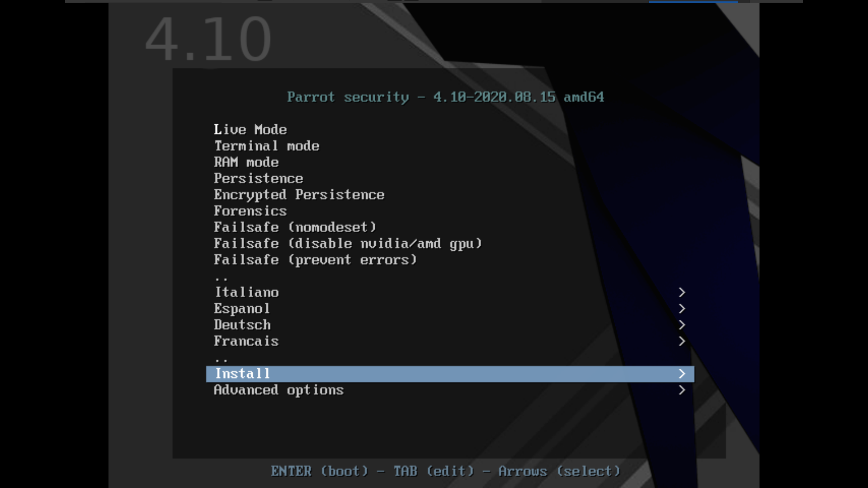Select Terminal mode boot entry
Image resolution: width=868 pixels, height=488 pixels.
tap(267, 146)
